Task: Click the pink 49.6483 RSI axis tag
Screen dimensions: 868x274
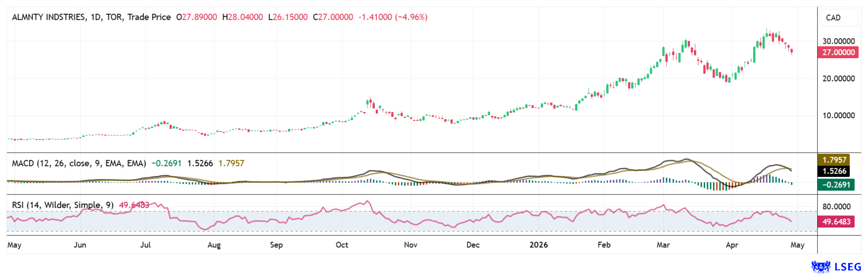Action: (836, 222)
